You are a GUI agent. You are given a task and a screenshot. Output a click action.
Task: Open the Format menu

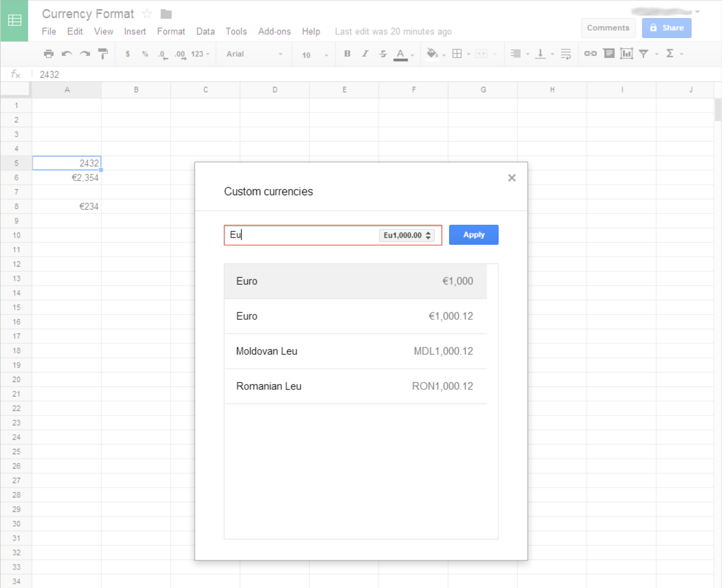point(171,32)
